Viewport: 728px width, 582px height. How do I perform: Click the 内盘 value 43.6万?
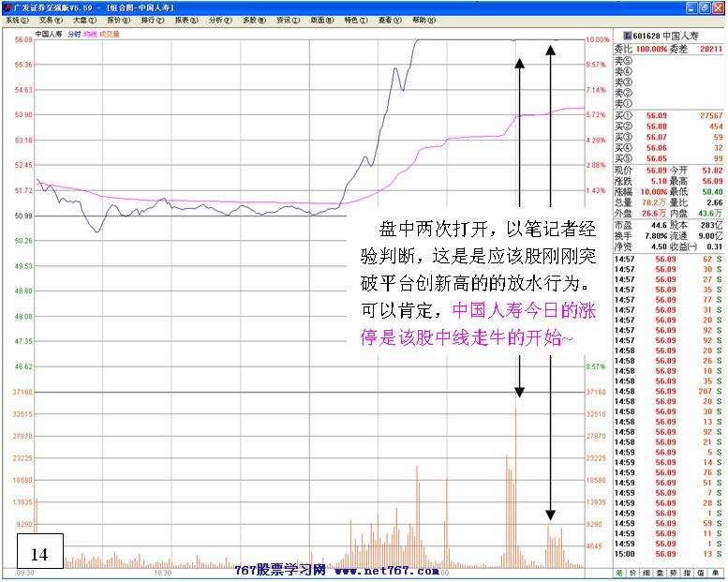(x=711, y=213)
